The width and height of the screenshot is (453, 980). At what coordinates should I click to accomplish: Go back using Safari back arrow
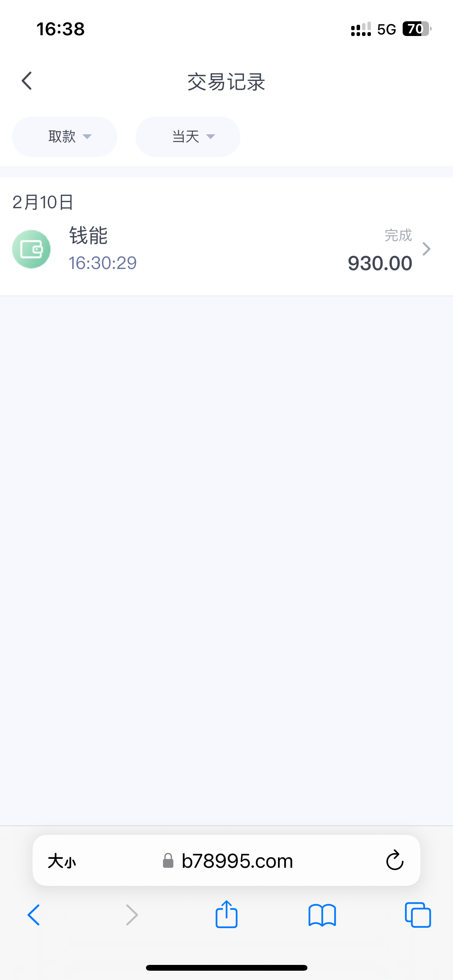tap(34, 915)
